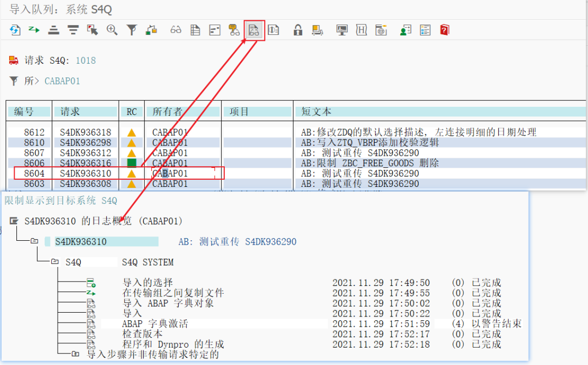Select request S4DK936310 in the queue table
Image resolution: width=588 pixels, height=365 pixels.
[86, 173]
